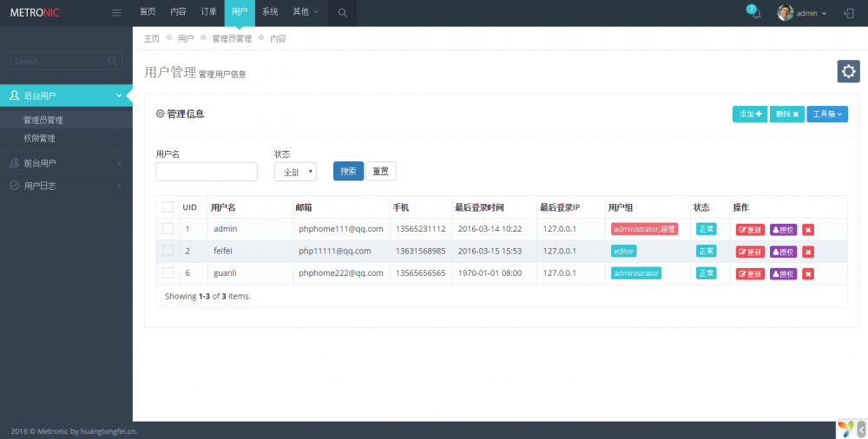868x439 pixels.
Task: Click the 重置 button
Action: (x=381, y=171)
